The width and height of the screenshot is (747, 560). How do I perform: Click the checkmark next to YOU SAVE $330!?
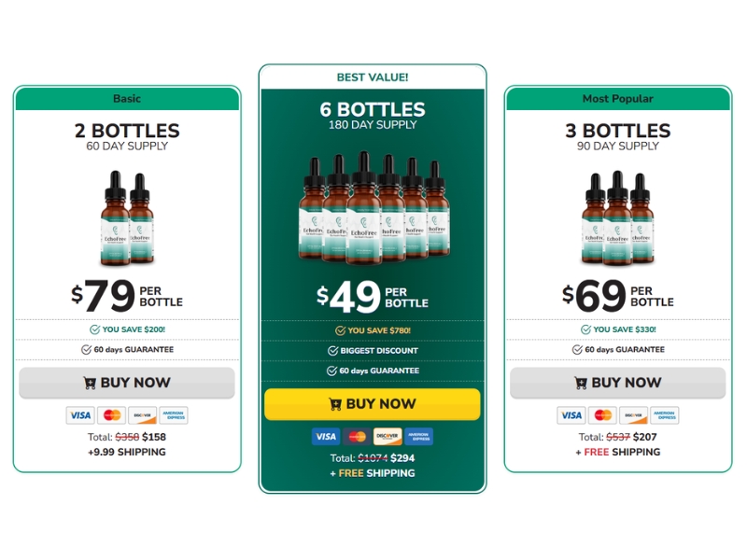(x=586, y=329)
